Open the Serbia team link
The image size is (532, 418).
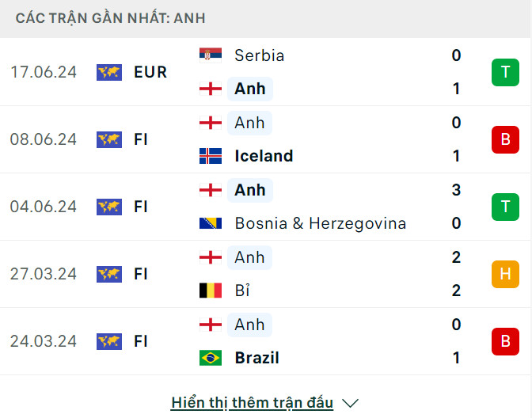pyautogui.click(x=259, y=55)
